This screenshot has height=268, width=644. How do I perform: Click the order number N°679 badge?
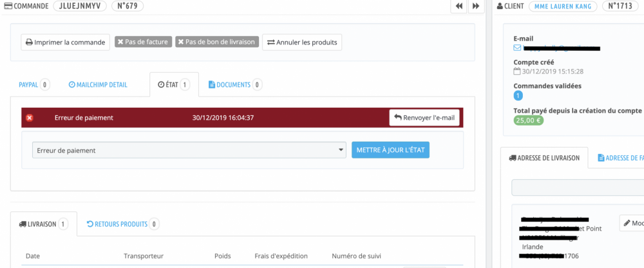click(x=128, y=6)
